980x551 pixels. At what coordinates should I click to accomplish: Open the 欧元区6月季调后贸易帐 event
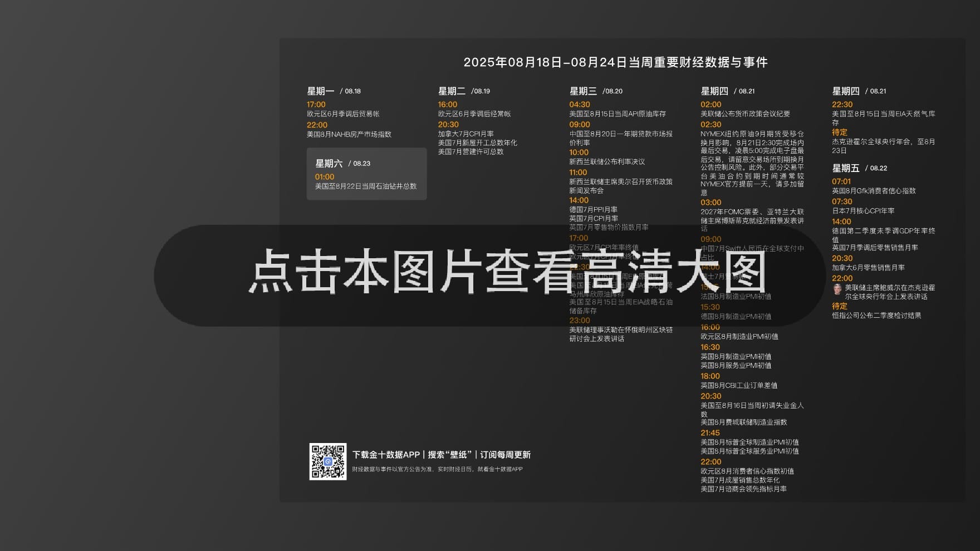point(343,114)
